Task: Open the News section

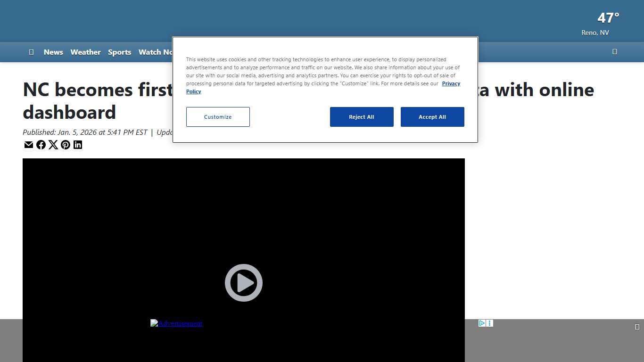Action: [x=53, y=52]
